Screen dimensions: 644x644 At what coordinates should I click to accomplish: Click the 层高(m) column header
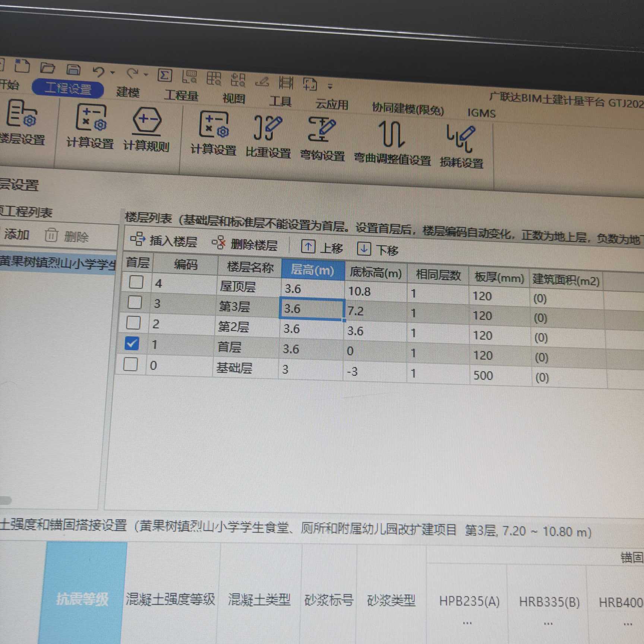[313, 269]
